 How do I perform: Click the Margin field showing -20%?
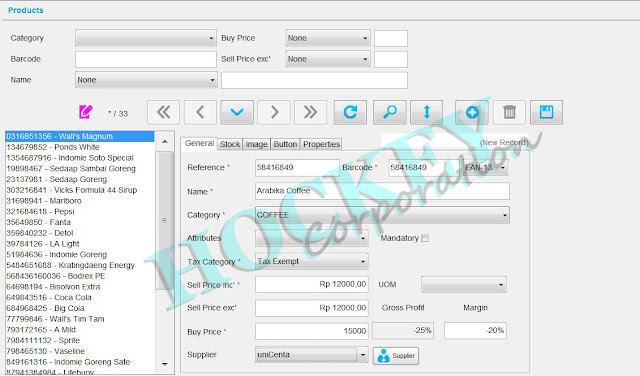[x=475, y=331]
